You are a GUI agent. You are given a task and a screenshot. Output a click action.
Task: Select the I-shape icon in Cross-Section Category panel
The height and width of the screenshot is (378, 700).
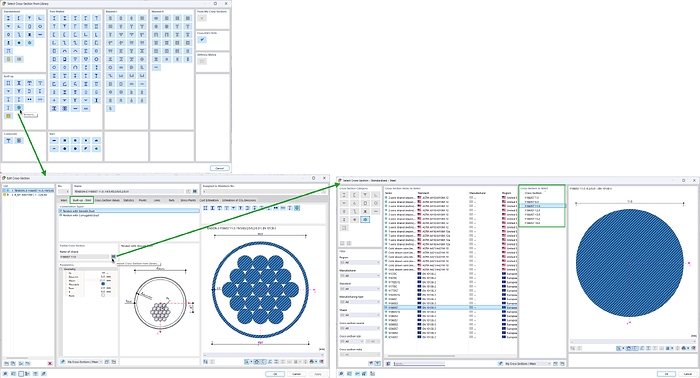344,195
